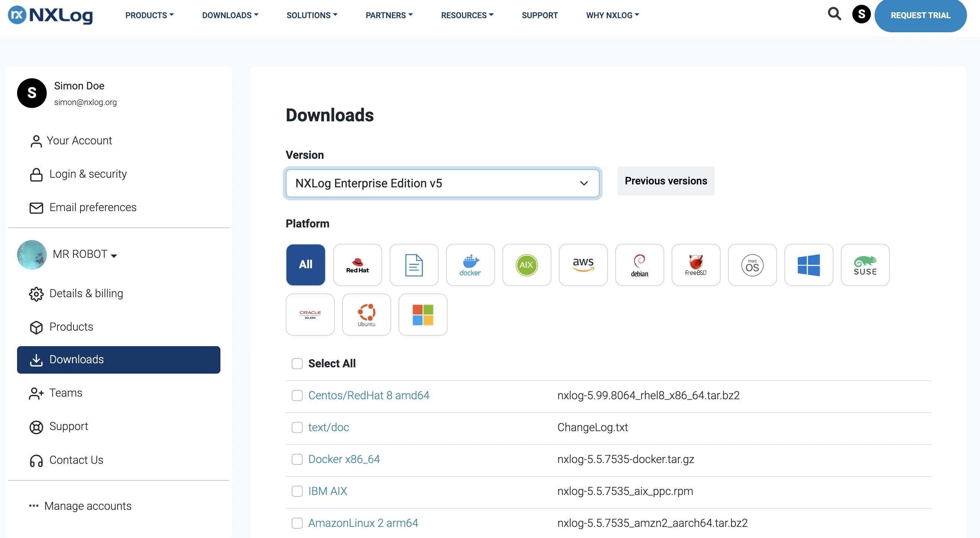This screenshot has height=538, width=980.
Task: Click the Previous versions button
Action: pyautogui.click(x=666, y=181)
